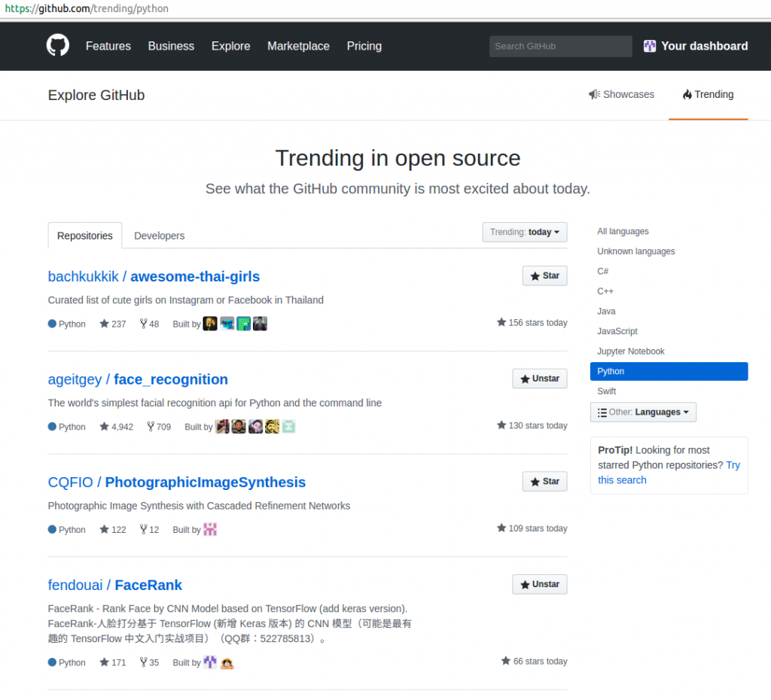Click the GitHub octocat logo
Viewport: 771px width, 700px height.
coord(57,46)
